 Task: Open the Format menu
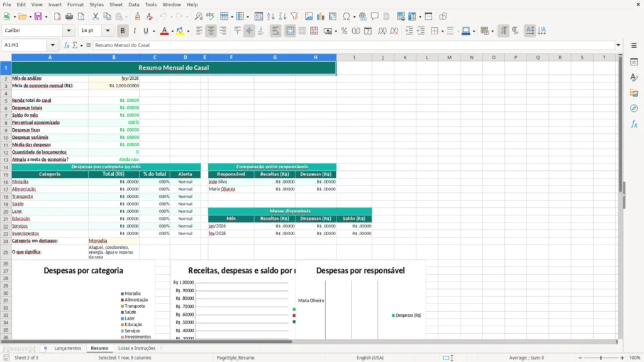pyautogui.click(x=75, y=4)
